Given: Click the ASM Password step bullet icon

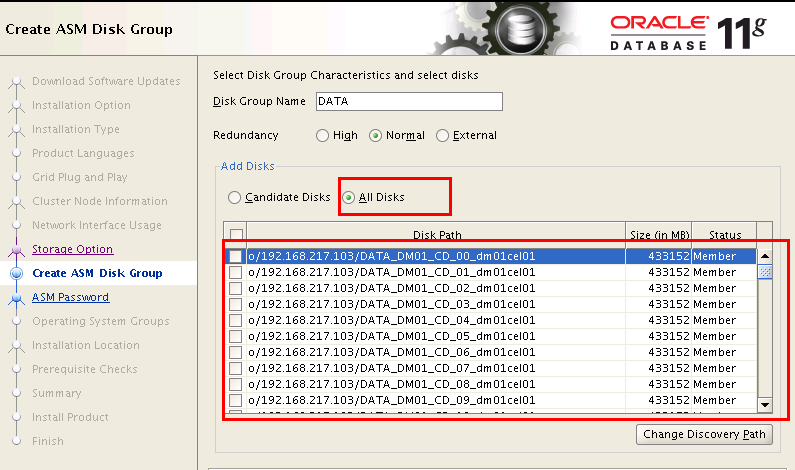Looking at the screenshot, I should 16,298.
